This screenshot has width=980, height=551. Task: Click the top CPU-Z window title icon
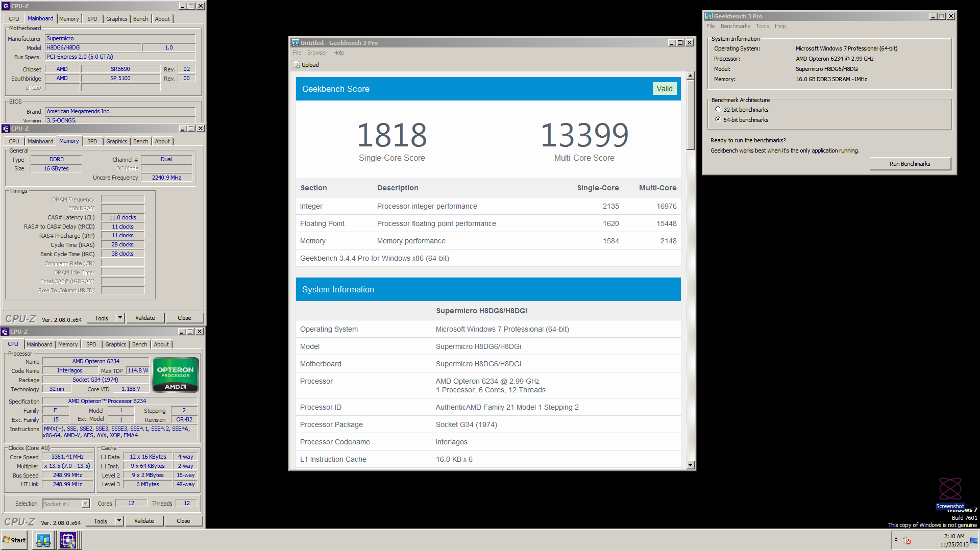coord(6,6)
